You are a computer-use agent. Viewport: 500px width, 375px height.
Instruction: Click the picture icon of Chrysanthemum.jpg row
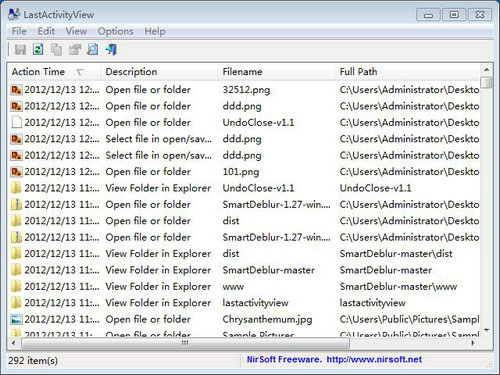point(16,319)
